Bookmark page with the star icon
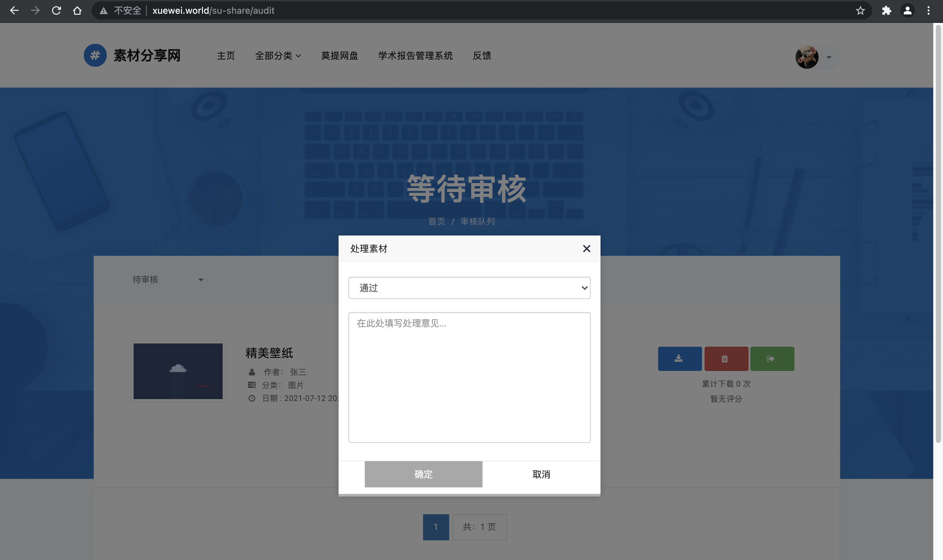943x560 pixels. pos(860,10)
